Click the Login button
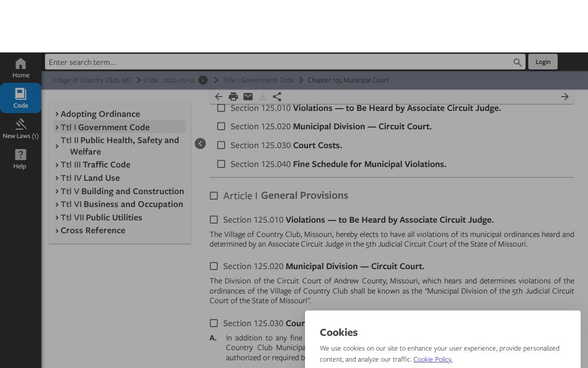This screenshot has height=368, width=588. pyautogui.click(x=543, y=62)
